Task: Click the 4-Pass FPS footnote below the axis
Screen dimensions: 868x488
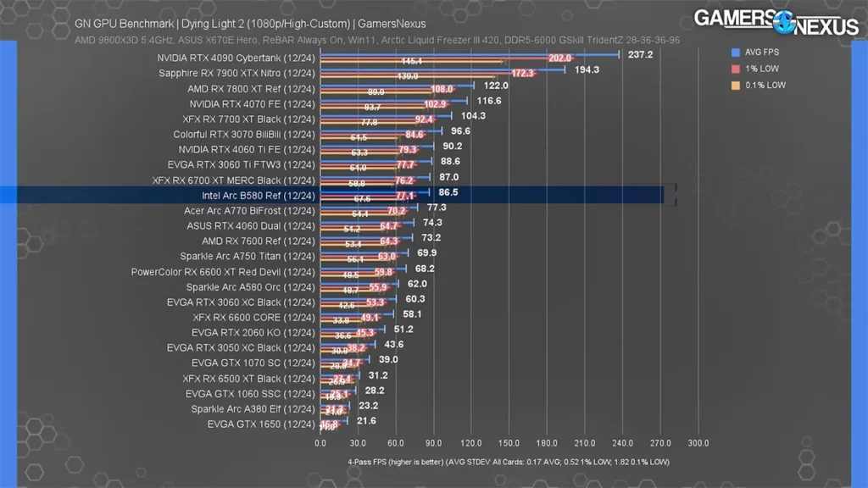Action: pos(509,462)
